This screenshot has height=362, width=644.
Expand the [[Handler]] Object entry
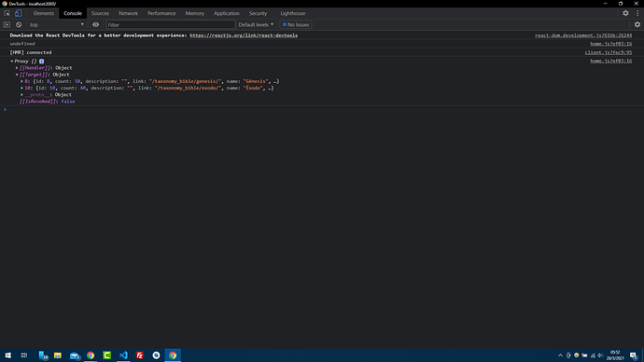17,68
